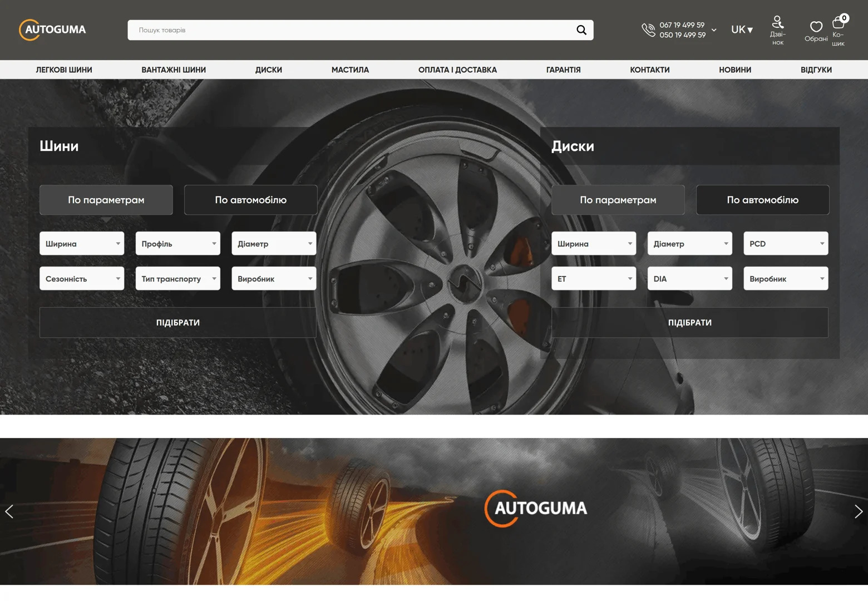
Task: Open the Профіль dropdown
Action: pyautogui.click(x=178, y=244)
